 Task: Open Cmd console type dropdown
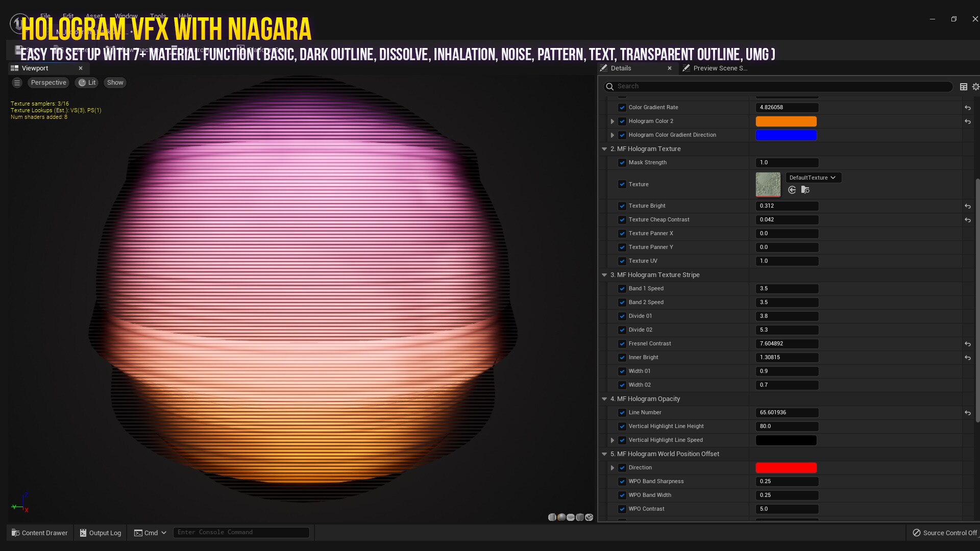pyautogui.click(x=151, y=533)
